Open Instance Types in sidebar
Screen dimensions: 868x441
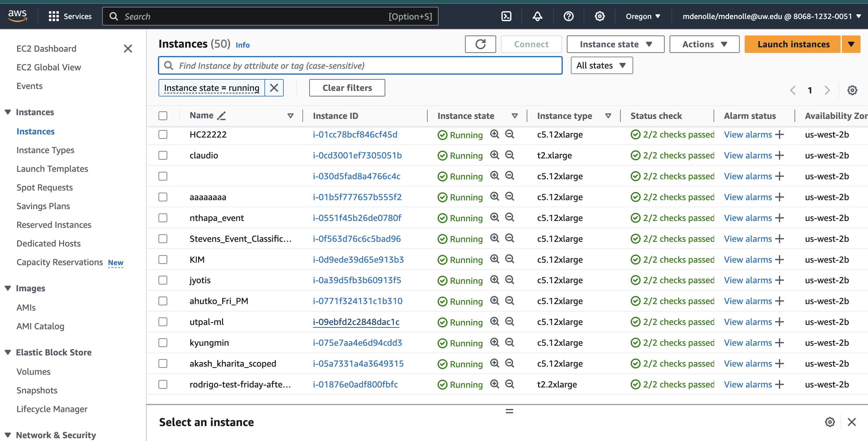(x=45, y=150)
